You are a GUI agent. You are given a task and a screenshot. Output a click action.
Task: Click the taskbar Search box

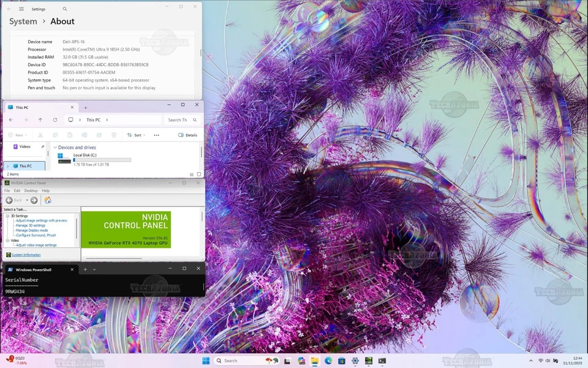(x=247, y=361)
